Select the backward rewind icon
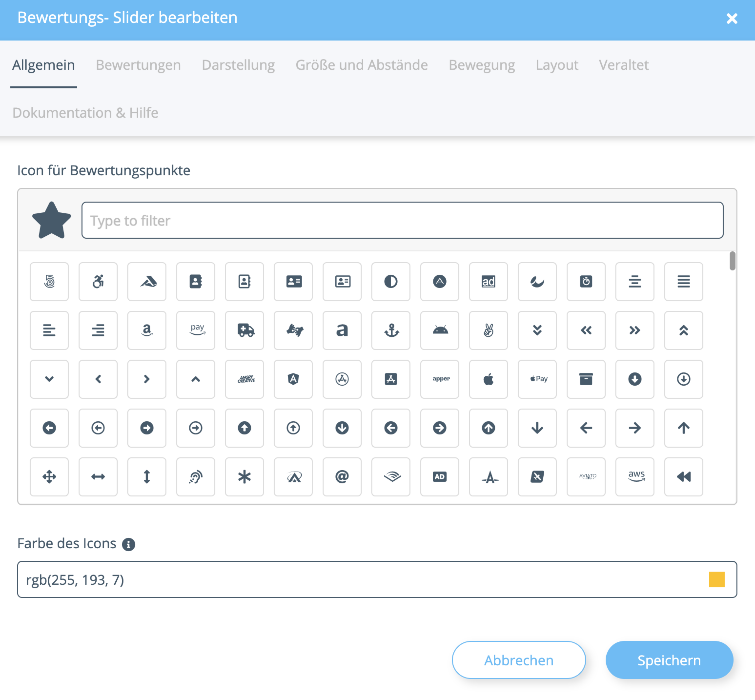Screen dimensions: 755x700 pos(684,477)
